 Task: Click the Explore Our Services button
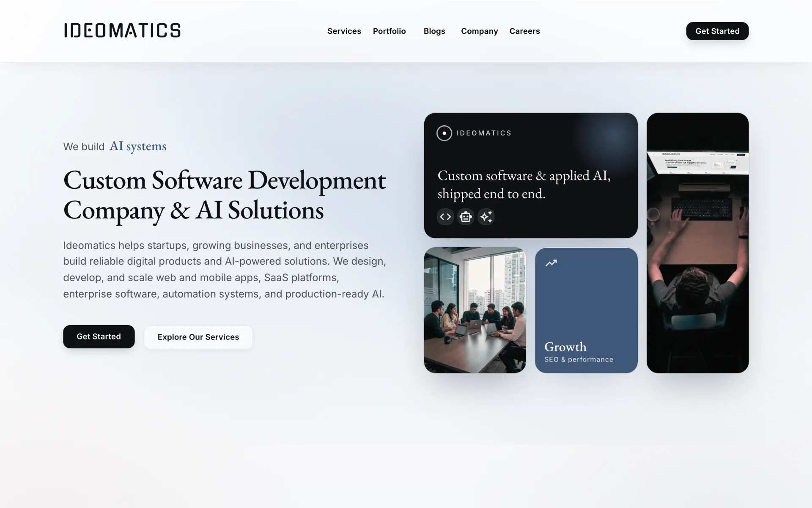tap(198, 337)
